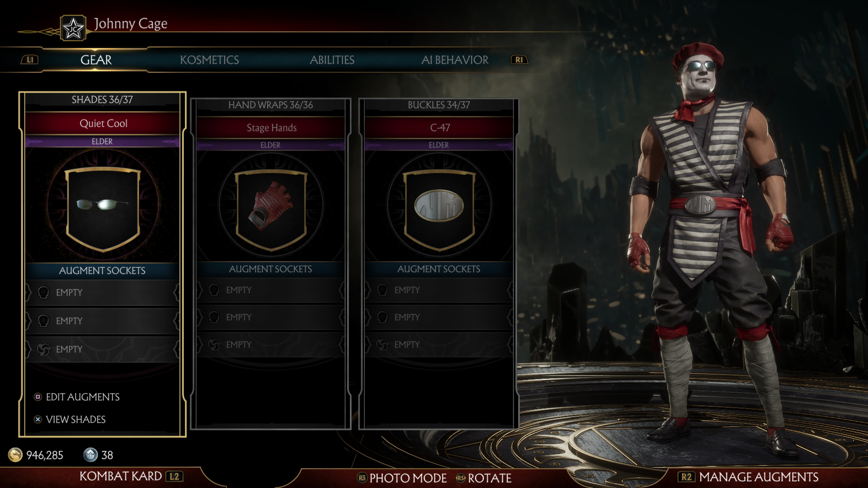This screenshot has width=868, height=488.
Task: Go to the AI Behavior tab
Action: (x=455, y=60)
